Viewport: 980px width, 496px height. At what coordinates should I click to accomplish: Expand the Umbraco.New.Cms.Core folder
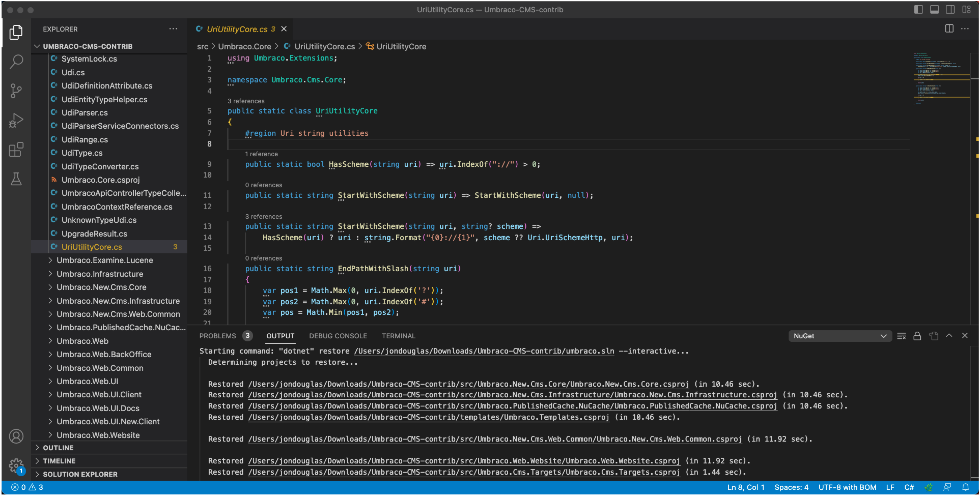point(101,287)
